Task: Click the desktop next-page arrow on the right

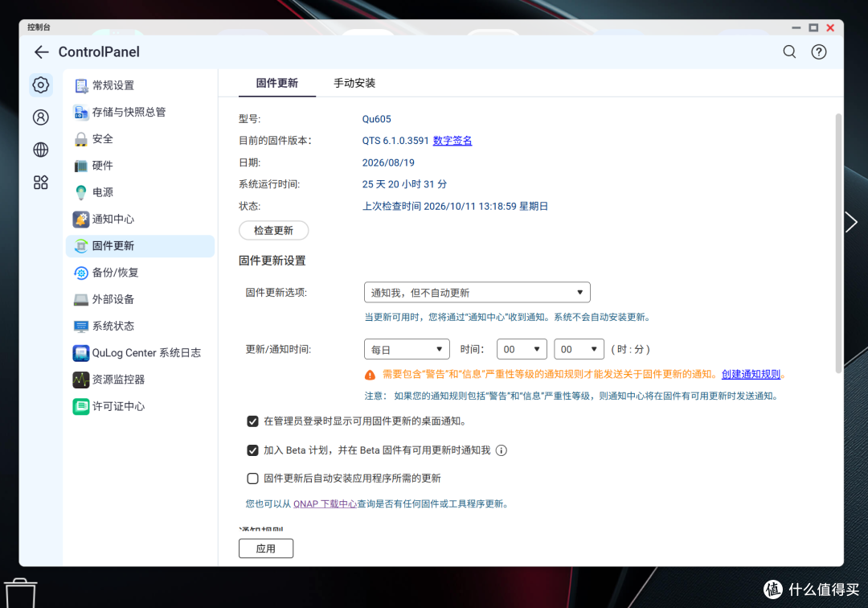Action: (851, 223)
